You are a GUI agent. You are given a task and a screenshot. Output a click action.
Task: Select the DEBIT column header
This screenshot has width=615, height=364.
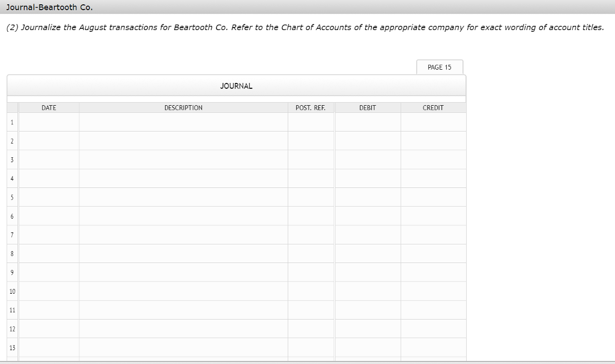coord(368,108)
